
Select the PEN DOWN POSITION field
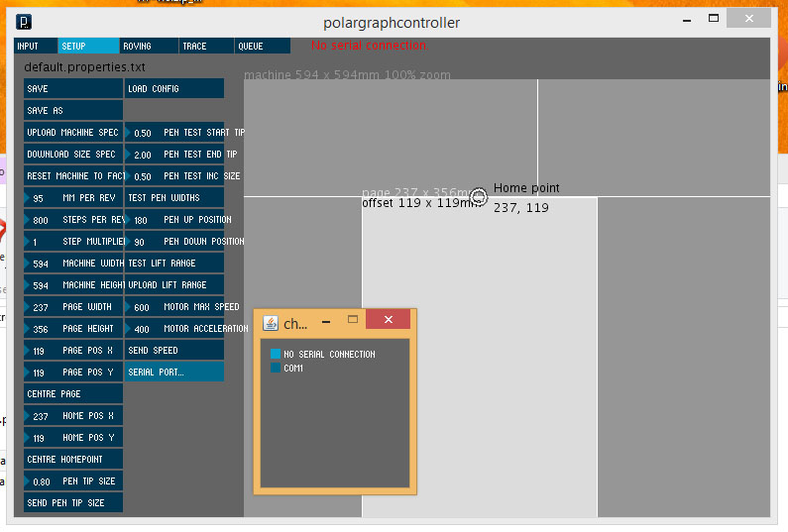(x=174, y=241)
